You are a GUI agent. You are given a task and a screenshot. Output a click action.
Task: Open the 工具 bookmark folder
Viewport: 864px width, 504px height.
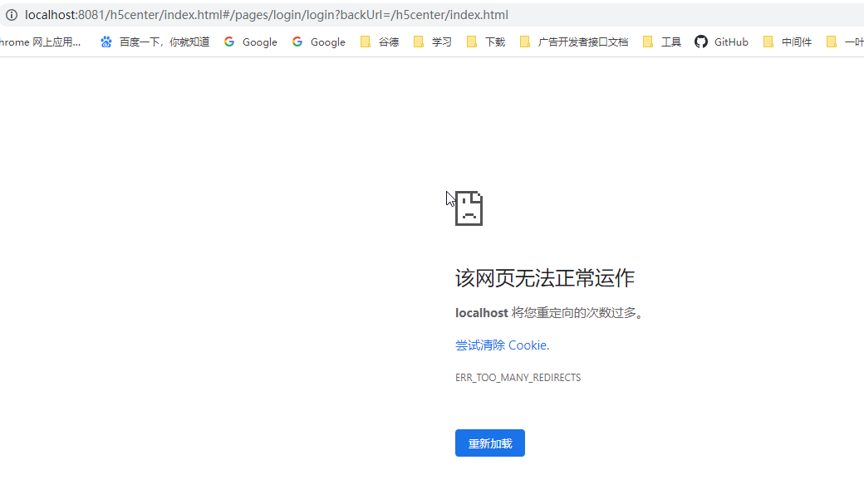(x=662, y=42)
